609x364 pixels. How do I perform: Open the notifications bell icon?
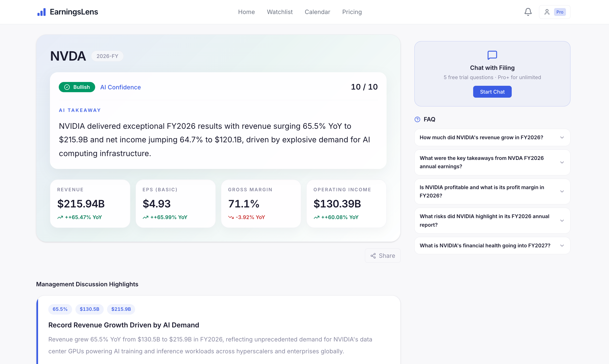point(528,12)
